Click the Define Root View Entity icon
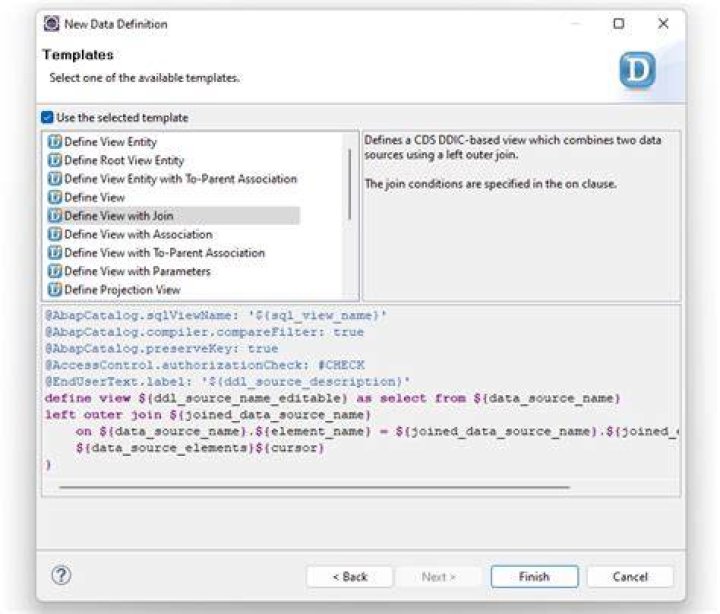The image size is (720, 614). 55,160
